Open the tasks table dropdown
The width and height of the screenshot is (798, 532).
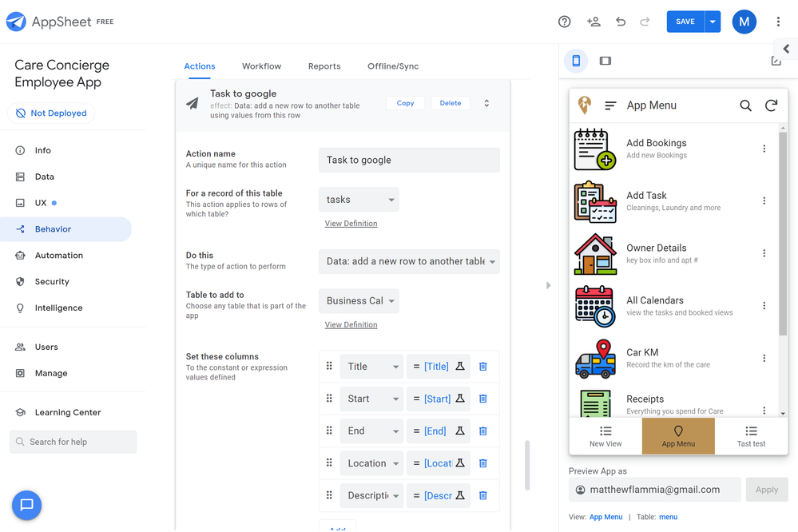(x=359, y=200)
